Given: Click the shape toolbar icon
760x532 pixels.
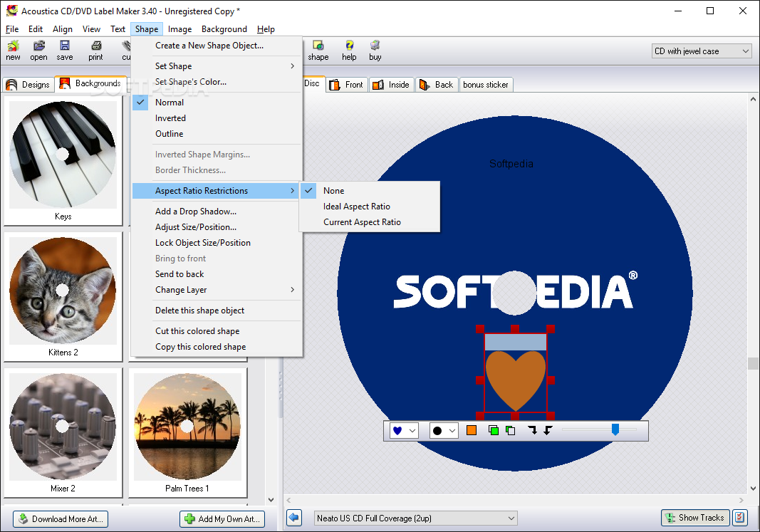Looking at the screenshot, I should 318,51.
